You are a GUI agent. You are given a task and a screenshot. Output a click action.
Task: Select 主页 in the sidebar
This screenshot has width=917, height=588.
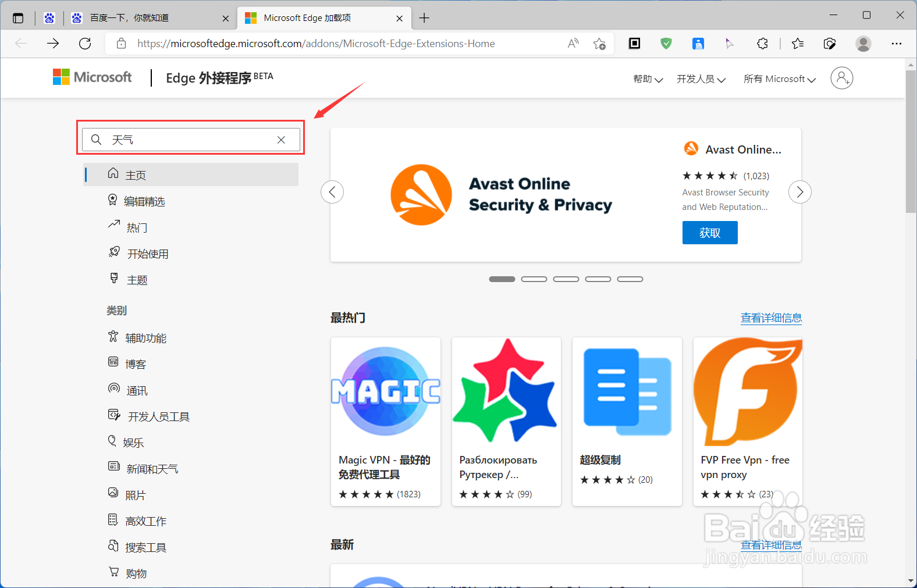click(x=191, y=174)
